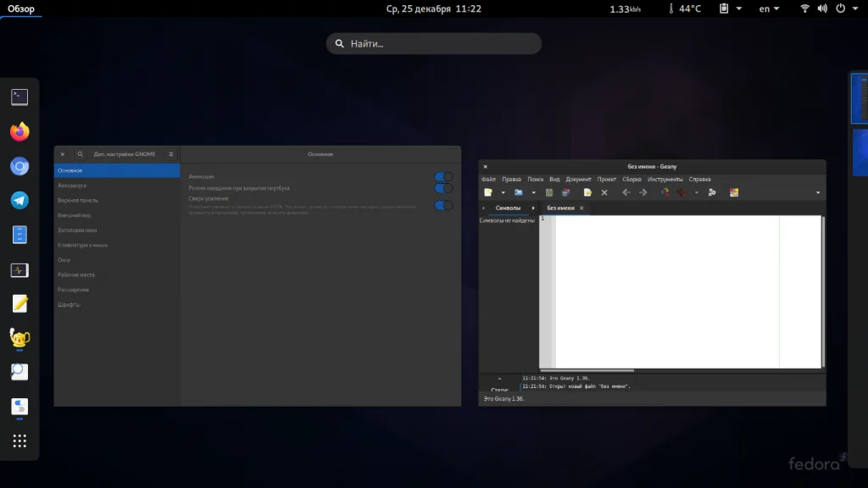
Task: Click Geany's color chooser toolbar icon
Action: (x=734, y=192)
